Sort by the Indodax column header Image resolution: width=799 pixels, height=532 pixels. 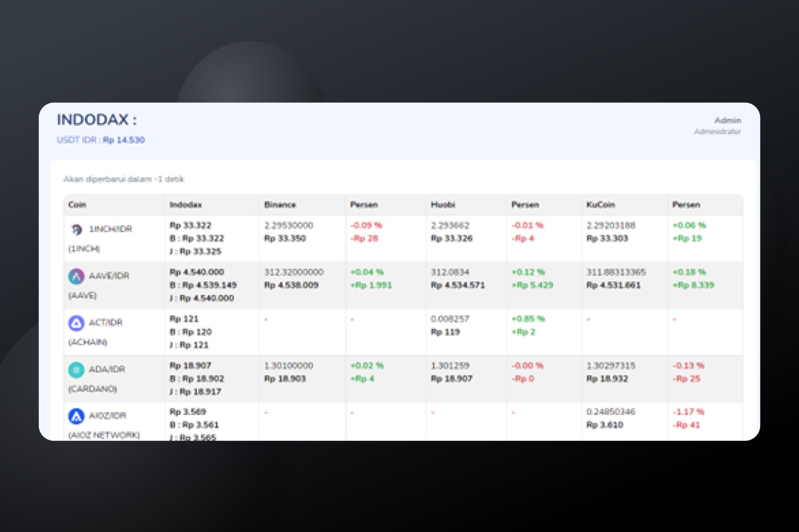coord(185,205)
